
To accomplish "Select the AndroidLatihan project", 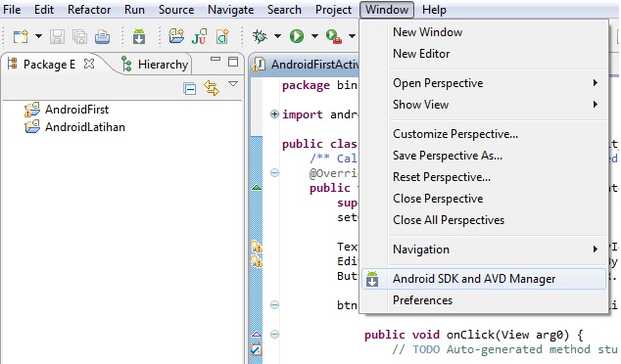I will (74, 127).
